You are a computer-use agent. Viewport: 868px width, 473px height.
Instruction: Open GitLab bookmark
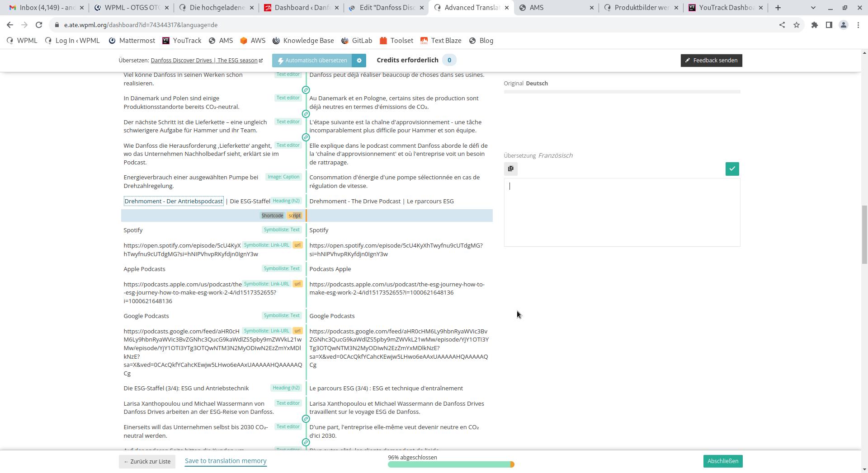click(x=357, y=41)
